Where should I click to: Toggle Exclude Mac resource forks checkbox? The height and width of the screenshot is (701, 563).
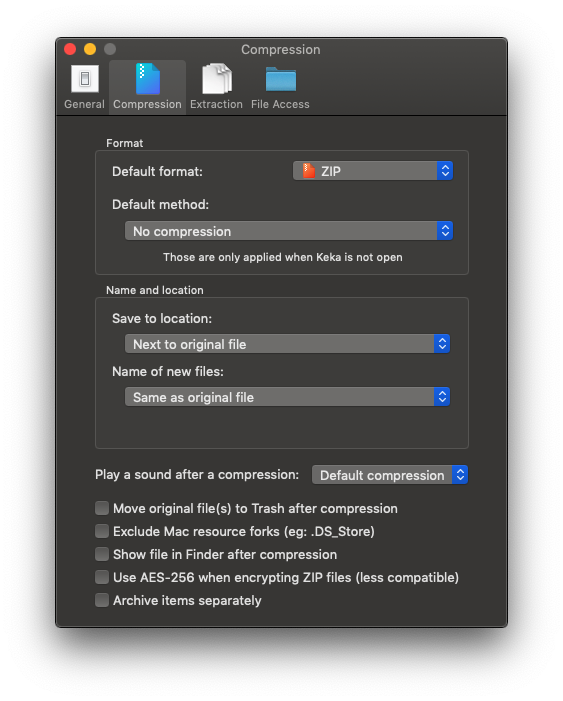click(102, 531)
